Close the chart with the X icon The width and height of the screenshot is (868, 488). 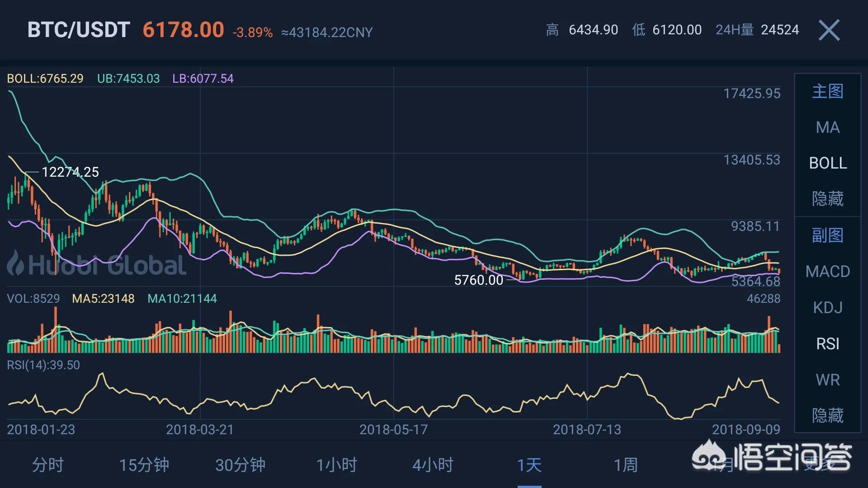coord(829,30)
